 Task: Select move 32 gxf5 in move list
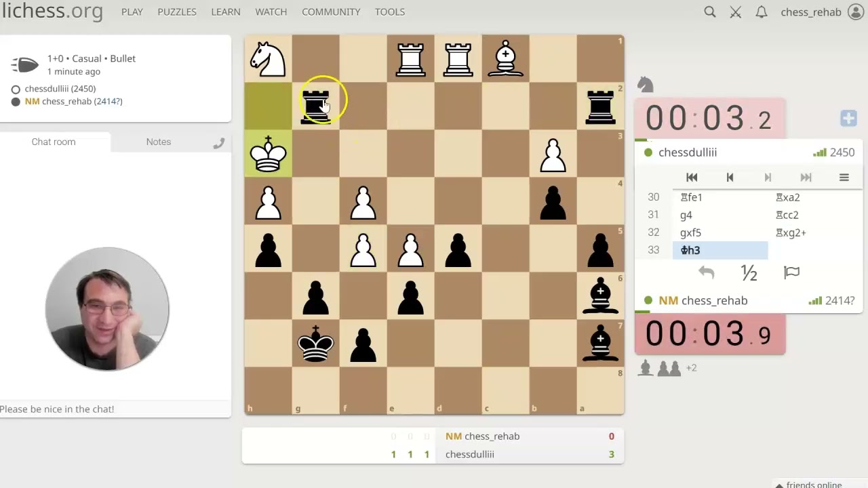coord(720,232)
